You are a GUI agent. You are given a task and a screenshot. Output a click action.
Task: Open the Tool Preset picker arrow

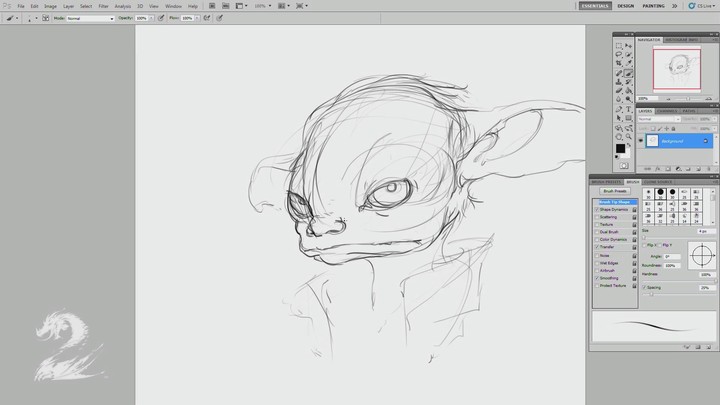[17, 18]
